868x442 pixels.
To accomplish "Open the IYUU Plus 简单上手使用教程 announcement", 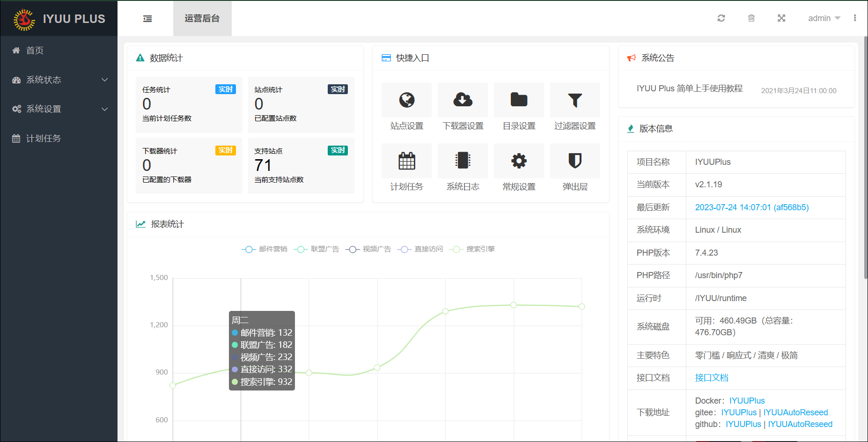I will point(689,88).
